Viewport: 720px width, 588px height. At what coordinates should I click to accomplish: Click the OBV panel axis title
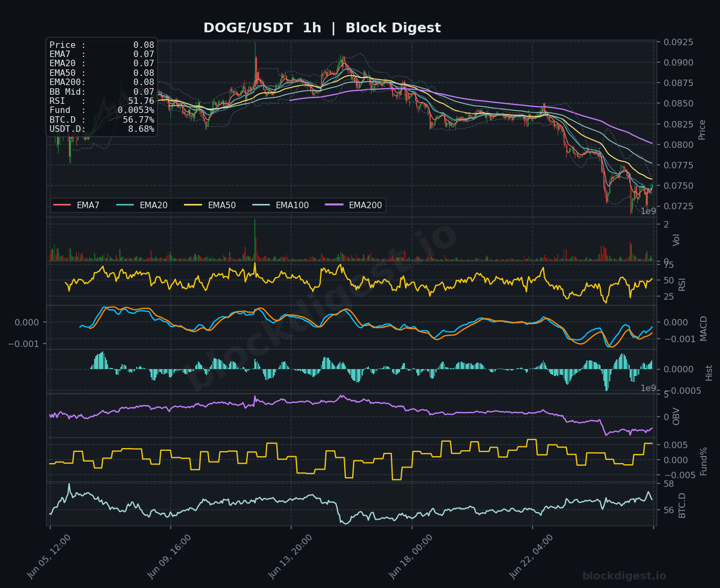pos(676,416)
